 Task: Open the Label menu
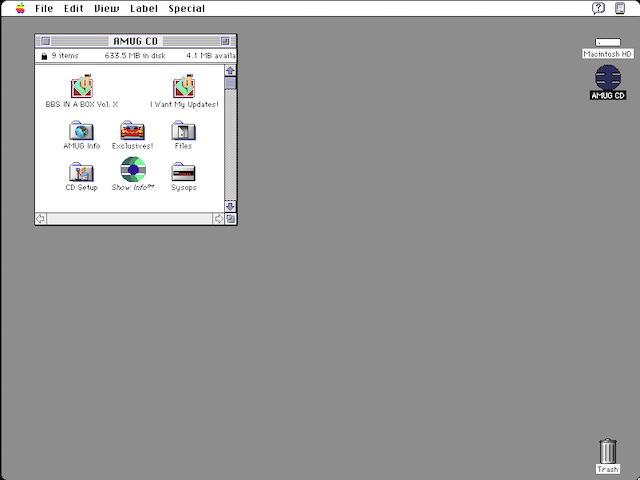(144, 9)
